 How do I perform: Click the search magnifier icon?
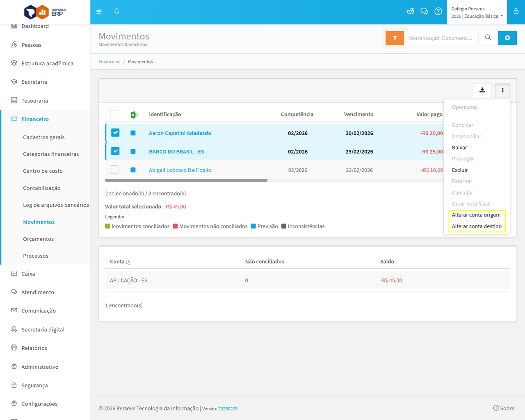(488, 38)
